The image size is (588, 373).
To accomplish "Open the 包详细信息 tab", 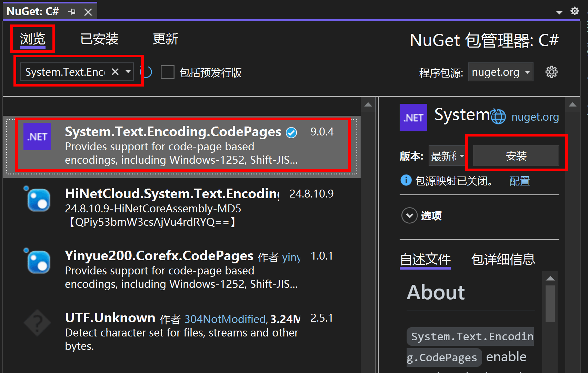I will click(503, 260).
